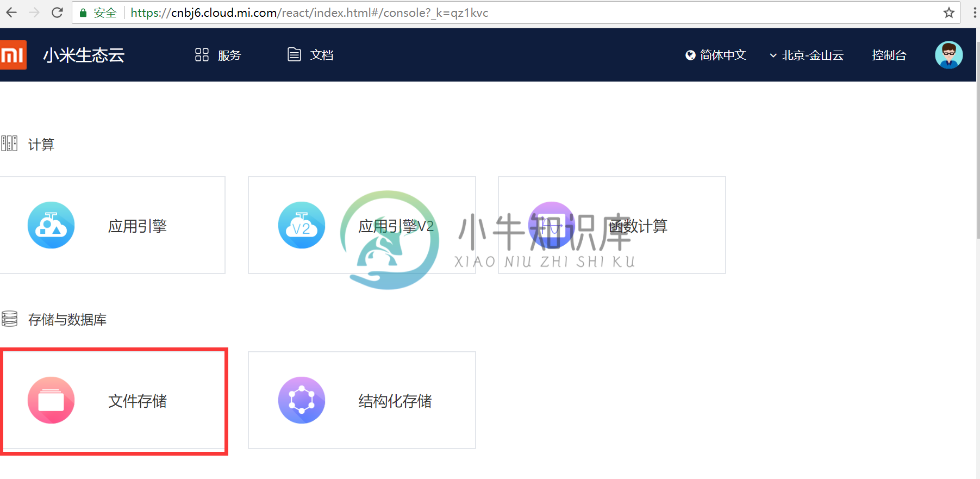Click the browser back arrow
Screen dimensions: 980x479
11,13
